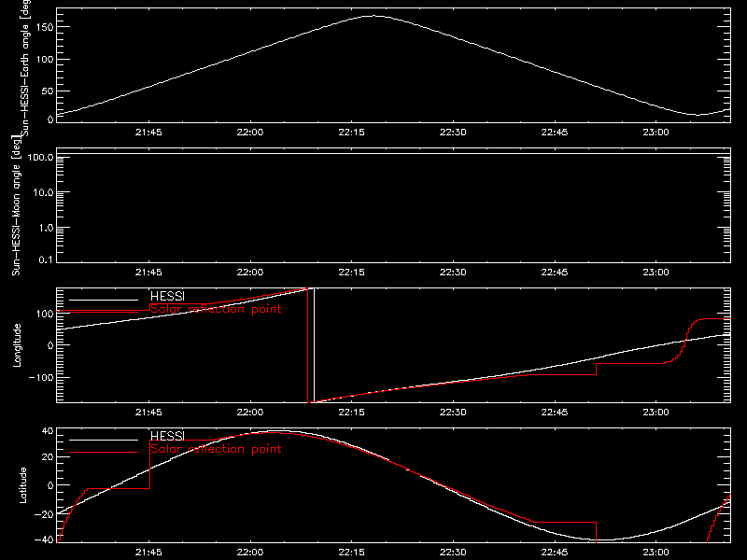This screenshot has width=747, height=560.
Task: Click the -40 tick label on Latitude plot
Action: (44, 540)
